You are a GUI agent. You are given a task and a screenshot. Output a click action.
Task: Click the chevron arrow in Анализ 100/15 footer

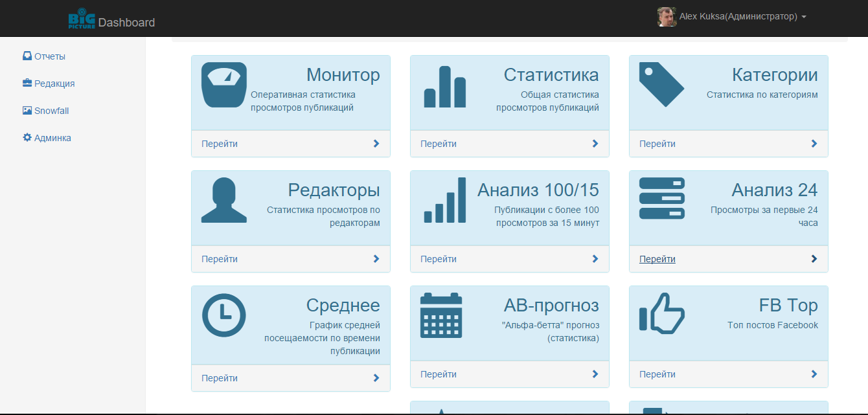tap(595, 259)
